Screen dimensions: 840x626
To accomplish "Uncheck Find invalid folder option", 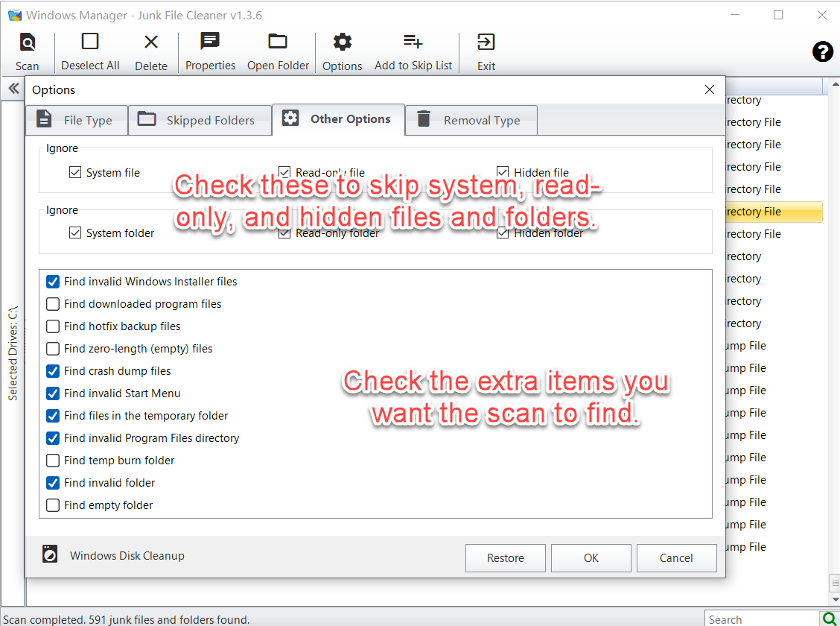I will (x=52, y=483).
